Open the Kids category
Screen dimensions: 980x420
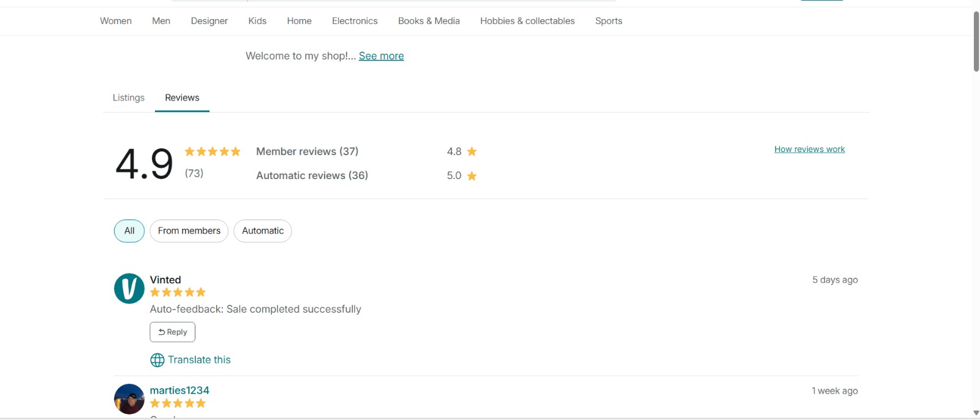[257, 21]
